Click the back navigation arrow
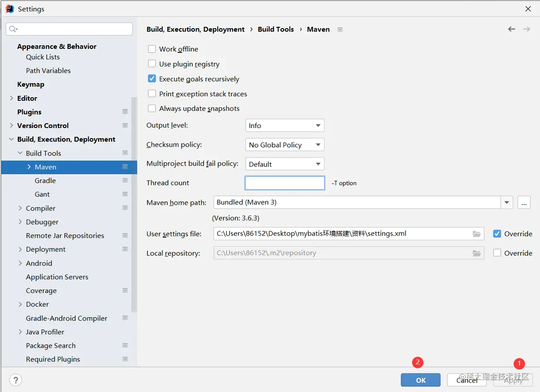 [x=511, y=29]
